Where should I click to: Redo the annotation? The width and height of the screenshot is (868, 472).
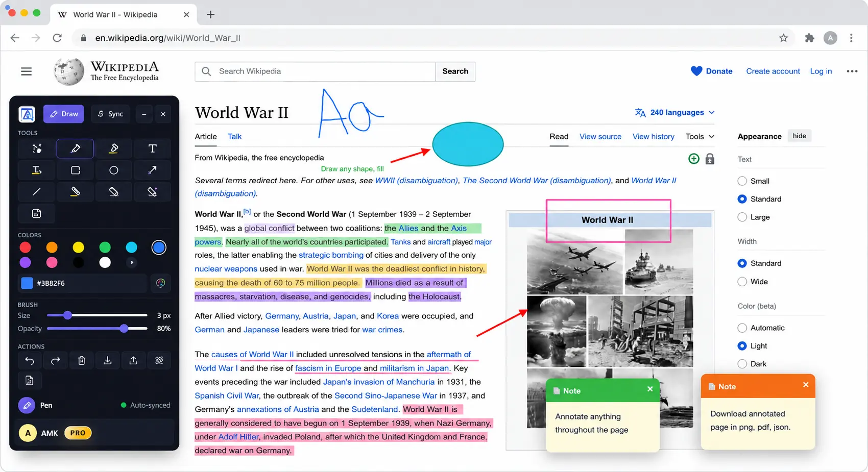56,361
